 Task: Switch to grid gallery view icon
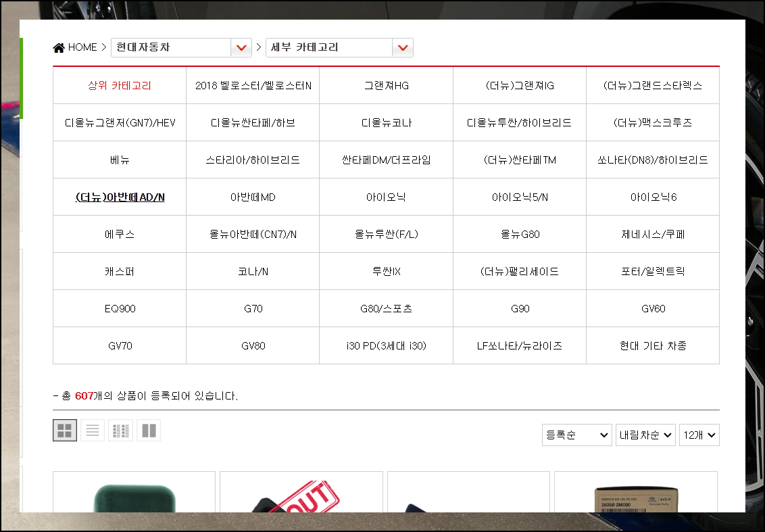(65, 431)
